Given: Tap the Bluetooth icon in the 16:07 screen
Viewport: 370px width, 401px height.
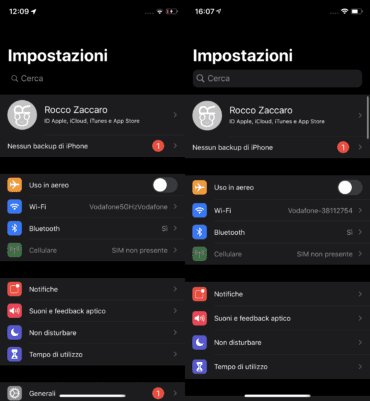Looking at the screenshot, I should 199,232.
